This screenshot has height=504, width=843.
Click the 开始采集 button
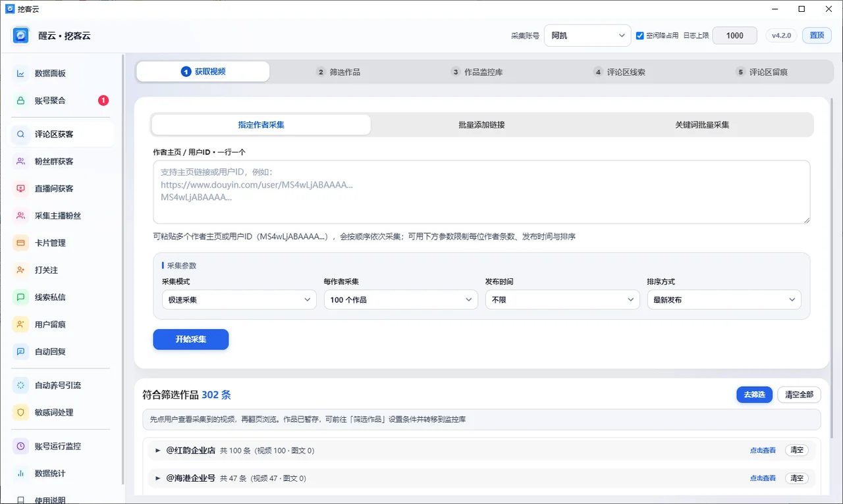191,340
